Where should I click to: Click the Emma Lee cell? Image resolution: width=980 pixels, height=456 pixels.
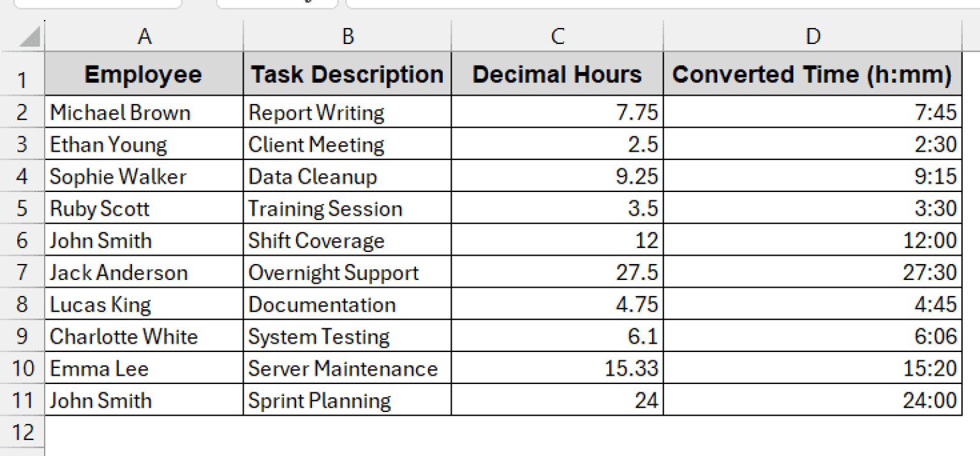(144, 368)
